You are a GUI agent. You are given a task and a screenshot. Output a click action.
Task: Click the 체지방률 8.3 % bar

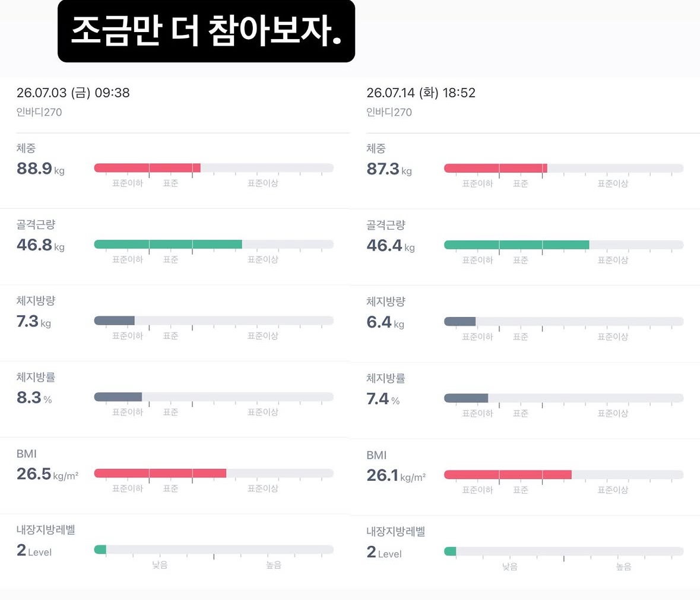[x=118, y=396]
